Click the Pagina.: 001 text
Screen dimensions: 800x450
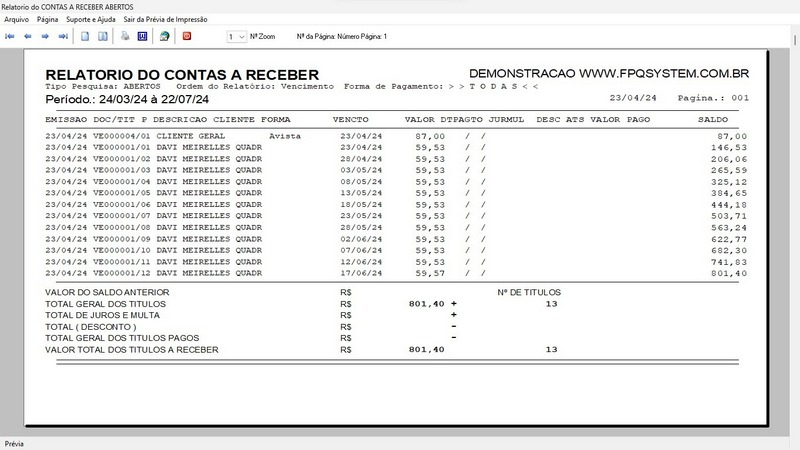click(x=713, y=98)
